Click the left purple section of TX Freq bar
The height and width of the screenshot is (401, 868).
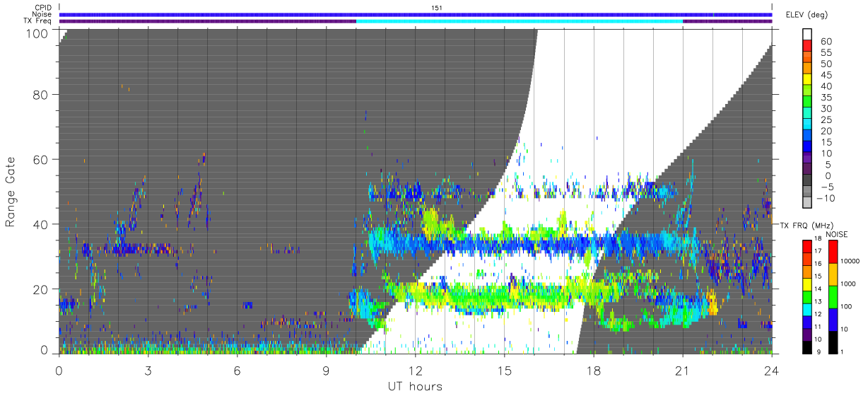(208, 21)
